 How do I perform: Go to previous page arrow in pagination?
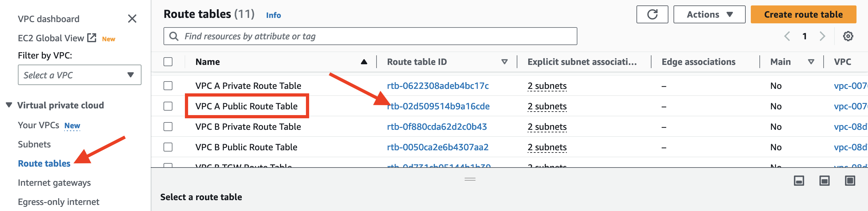click(787, 36)
